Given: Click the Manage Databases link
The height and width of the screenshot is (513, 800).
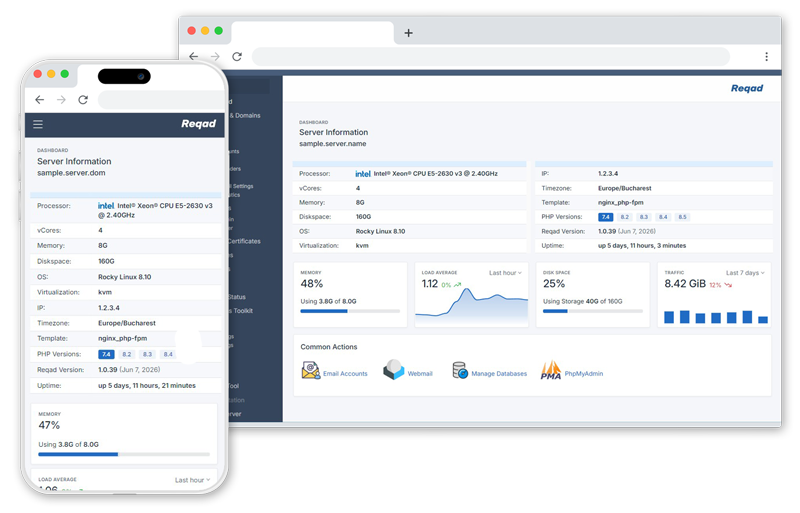Looking at the screenshot, I should [x=499, y=374].
